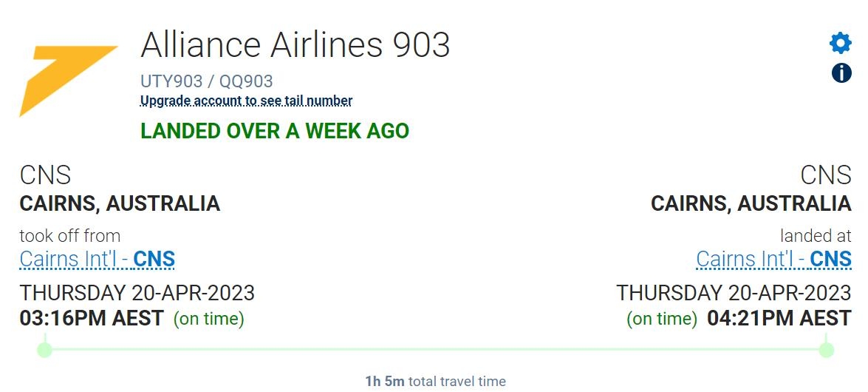
Task: Click the origin CNS airport code
Action: pyautogui.click(x=45, y=175)
